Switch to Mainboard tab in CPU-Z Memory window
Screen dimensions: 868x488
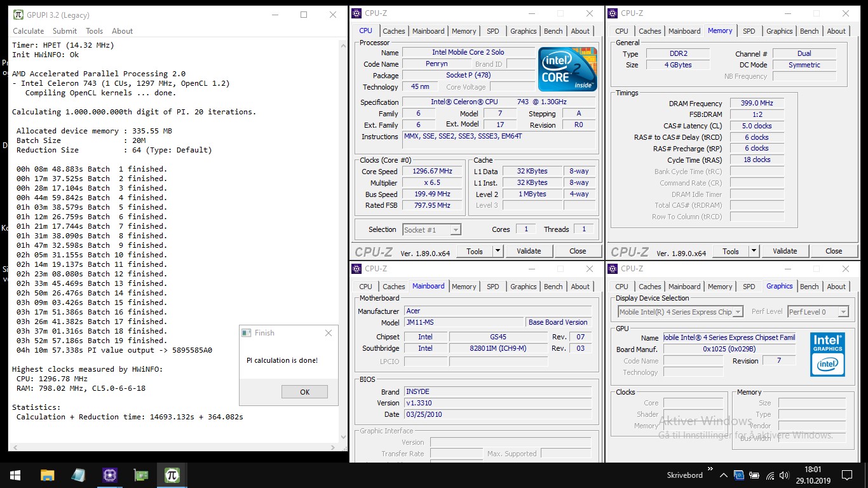[x=684, y=31]
